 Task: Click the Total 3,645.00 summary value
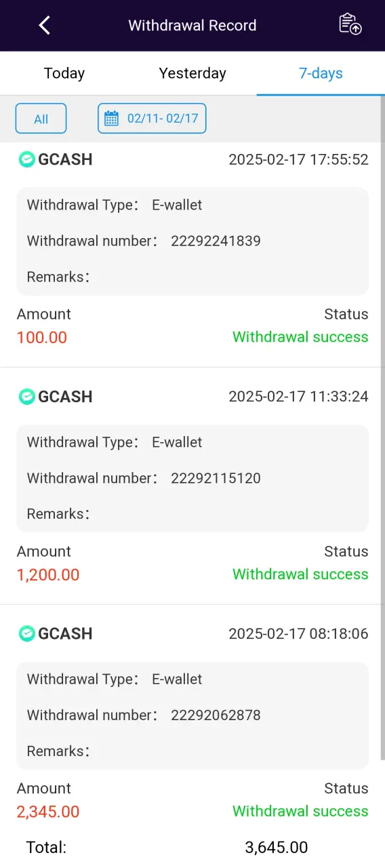(x=277, y=847)
